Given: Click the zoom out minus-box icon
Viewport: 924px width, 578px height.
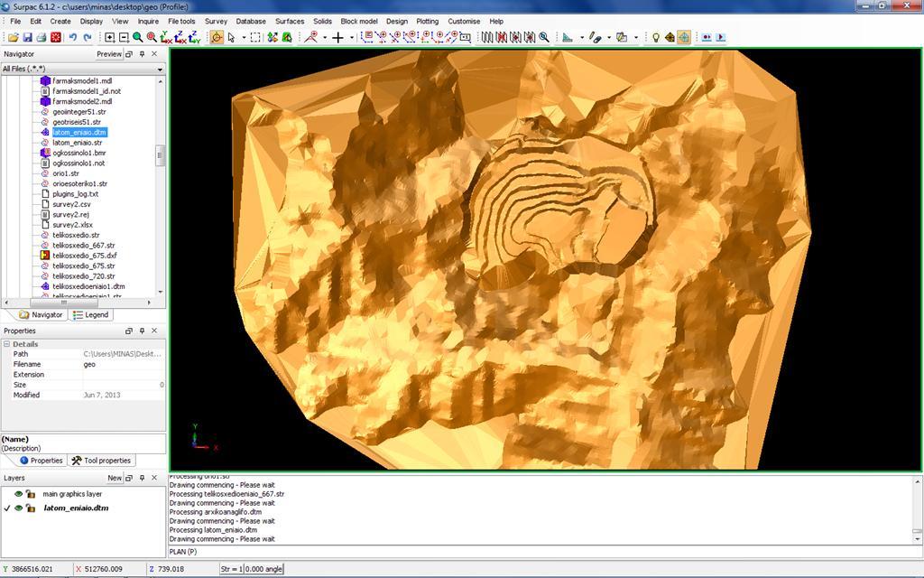Looking at the screenshot, I should [124, 37].
